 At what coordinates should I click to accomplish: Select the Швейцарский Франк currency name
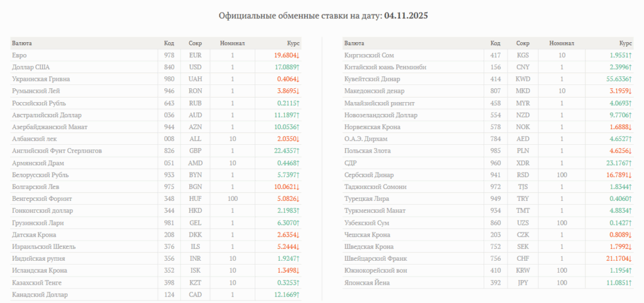375,259
